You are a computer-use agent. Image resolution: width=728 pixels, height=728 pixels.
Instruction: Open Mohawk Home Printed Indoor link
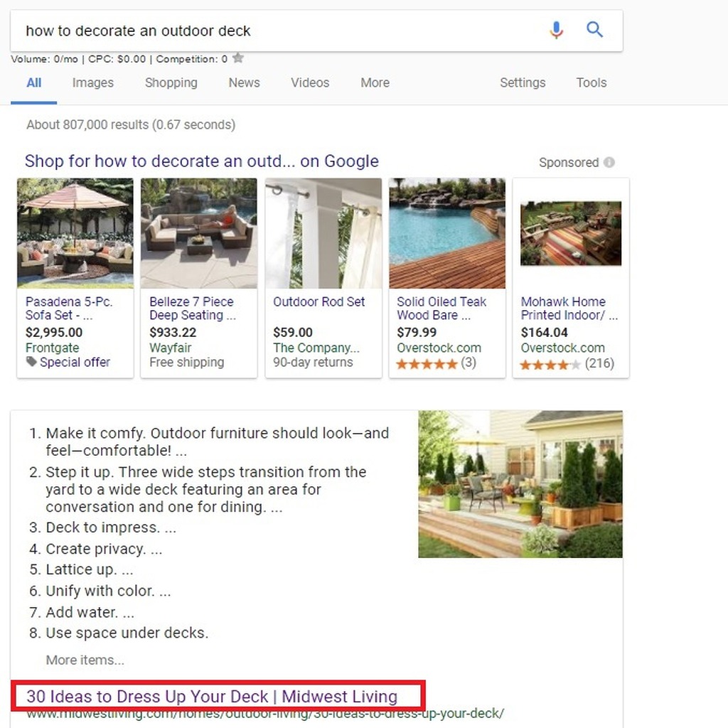point(569,309)
